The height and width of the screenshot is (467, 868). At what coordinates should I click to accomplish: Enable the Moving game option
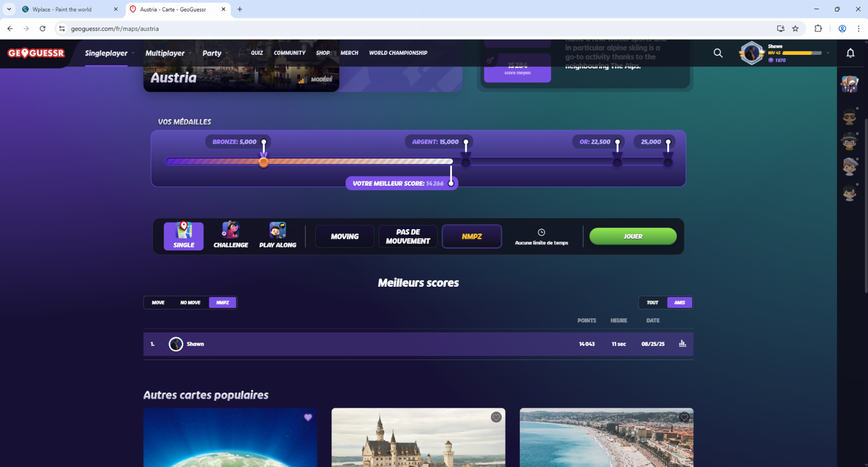pos(344,237)
